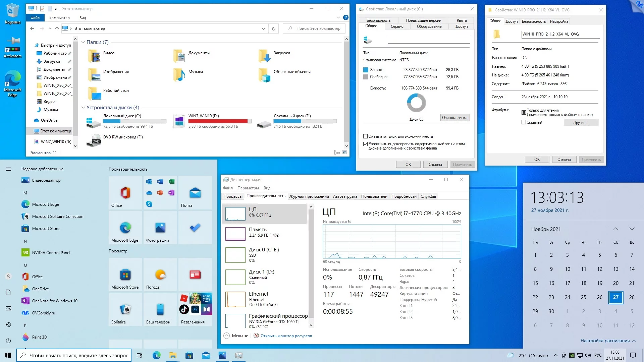Click the Очистка диска button
644x362 pixels.
tap(454, 118)
